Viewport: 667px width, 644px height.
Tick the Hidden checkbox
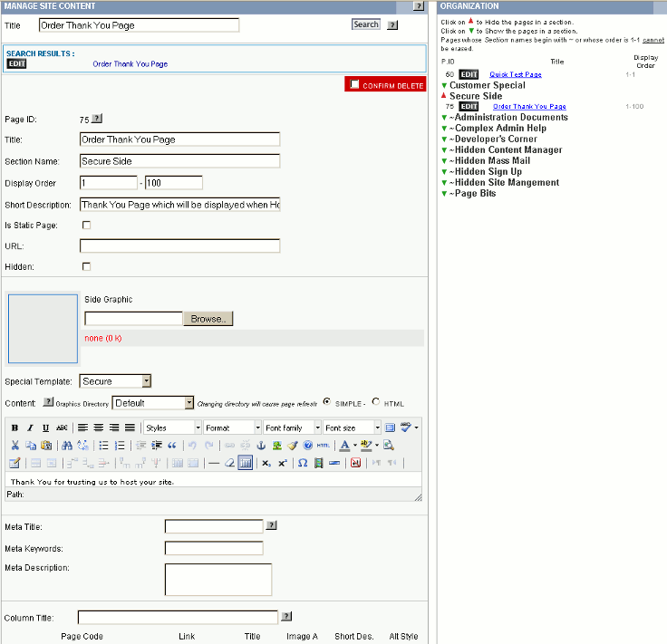[x=86, y=266]
